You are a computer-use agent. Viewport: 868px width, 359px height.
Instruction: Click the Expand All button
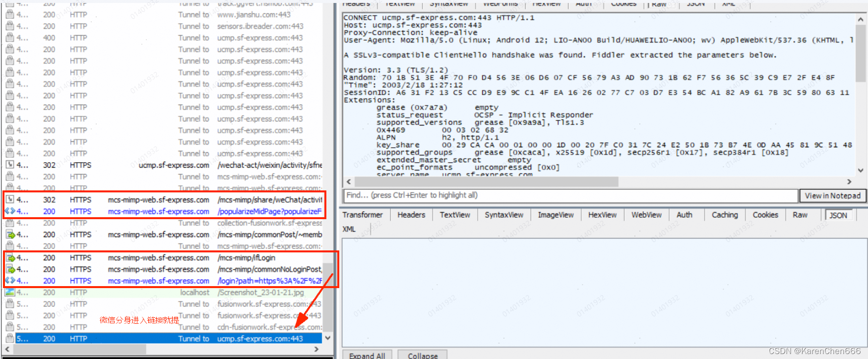(x=367, y=356)
